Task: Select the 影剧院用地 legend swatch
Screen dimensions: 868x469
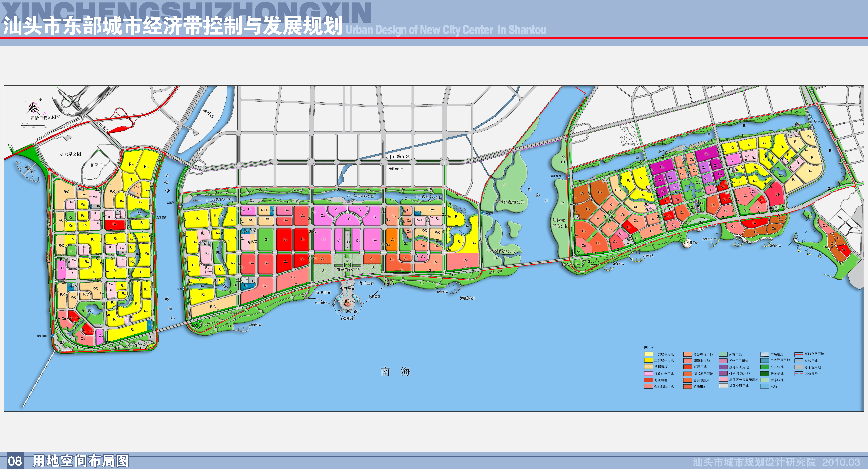Action: 688,380
